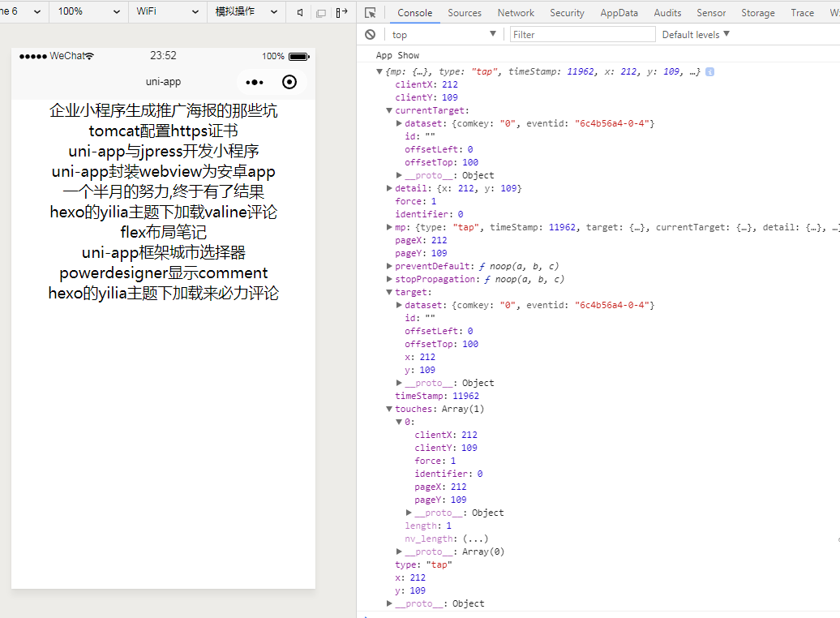Switch to the Storage tab

pyautogui.click(x=757, y=12)
